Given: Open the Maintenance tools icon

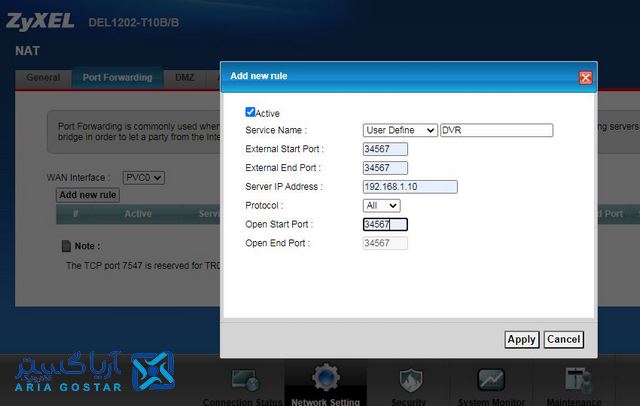Looking at the screenshot, I should pyautogui.click(x=577, y=380).
